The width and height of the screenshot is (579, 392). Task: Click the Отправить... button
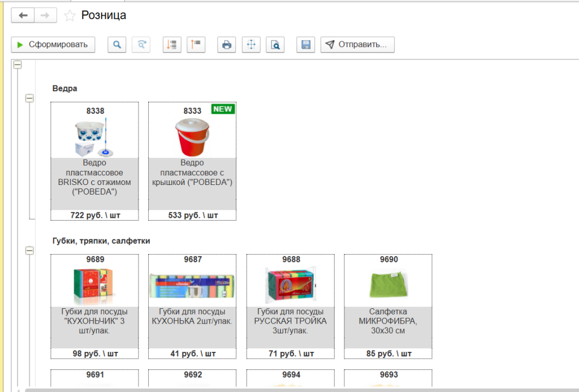[357, 45]
